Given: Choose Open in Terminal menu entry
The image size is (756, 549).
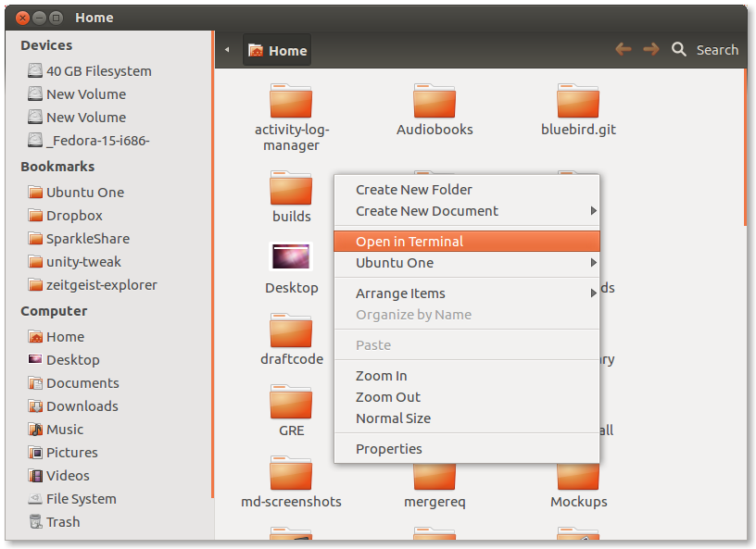Looking at the screenshot, I should (x=467, y=241).
